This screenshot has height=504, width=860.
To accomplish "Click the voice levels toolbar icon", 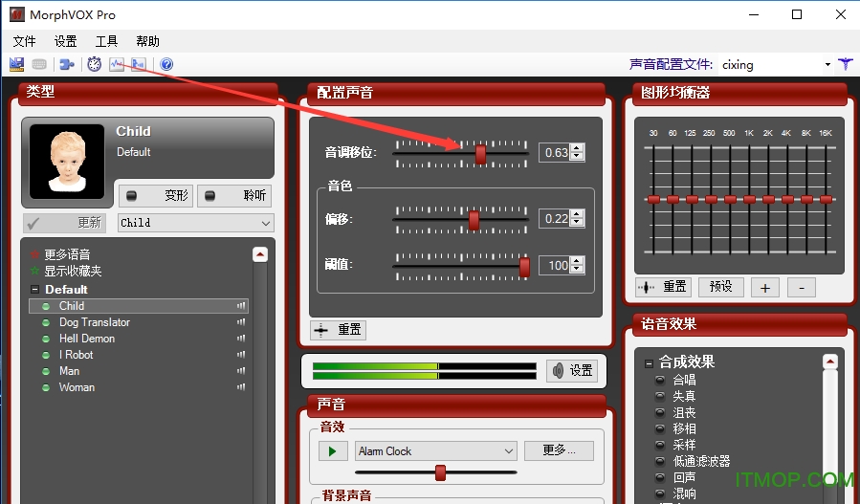I will (138, 64).
